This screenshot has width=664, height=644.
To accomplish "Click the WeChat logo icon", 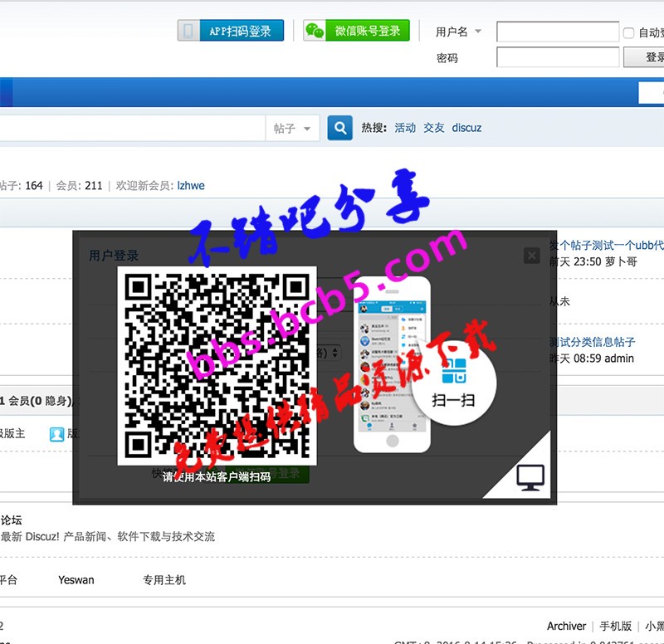I will 315,31.
